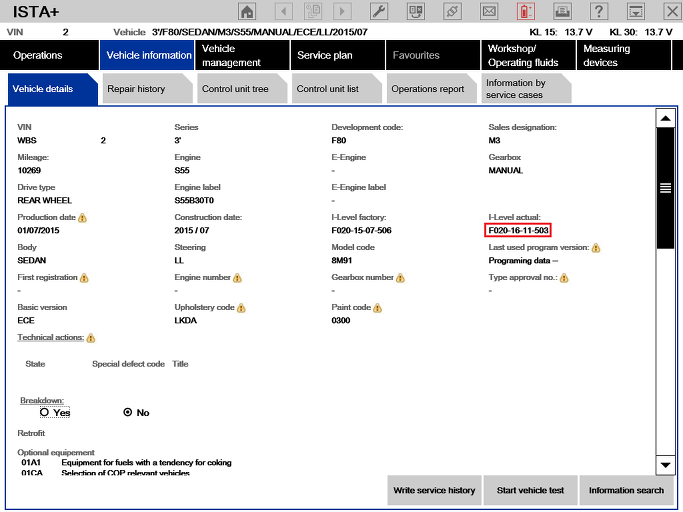Click KL 15 voltage reading
This screenshot has height=512, width=683.
pos(561,32)
